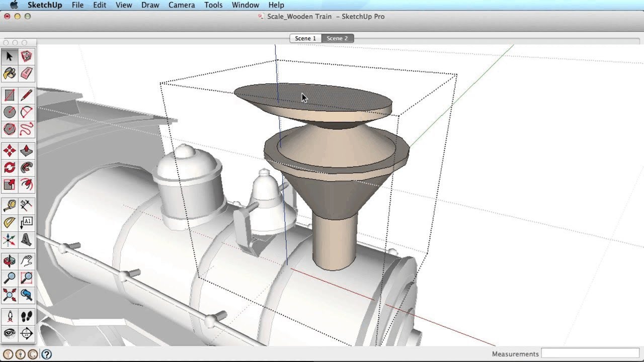Image resolution: width=644 pixels, height=362 pixels.
Task: Activate the Scale tool
Action: point(10,184)
